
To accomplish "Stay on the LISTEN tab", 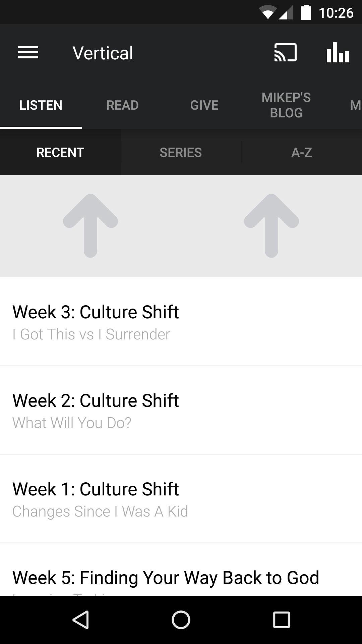I will click(41, 105).
